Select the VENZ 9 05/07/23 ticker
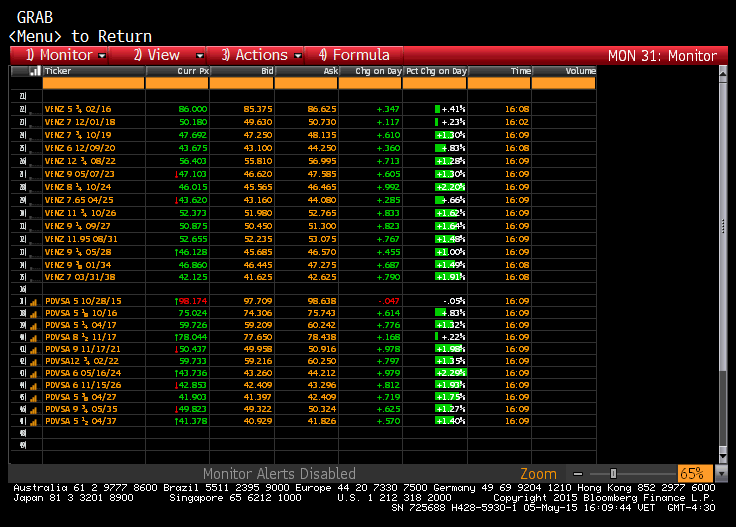 [x=79, y=174]
